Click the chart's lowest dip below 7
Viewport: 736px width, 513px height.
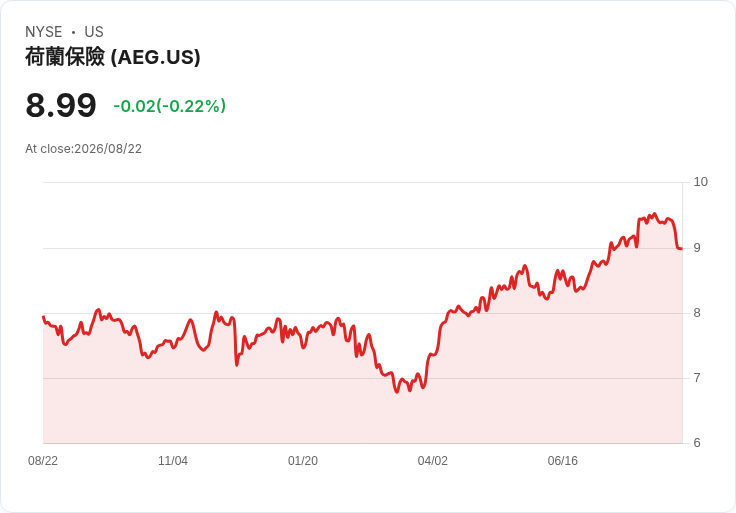point(397,391)
